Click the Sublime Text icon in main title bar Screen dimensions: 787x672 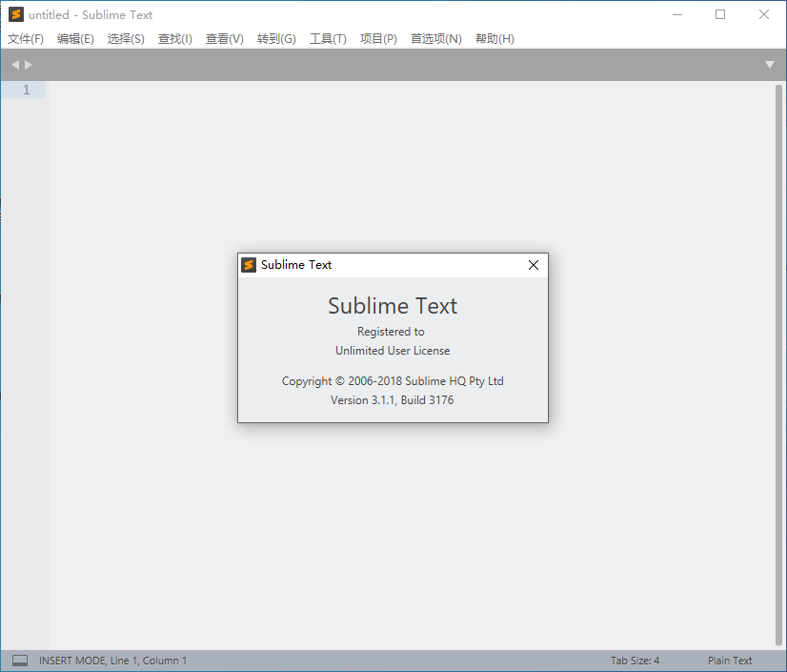point(16,14)
